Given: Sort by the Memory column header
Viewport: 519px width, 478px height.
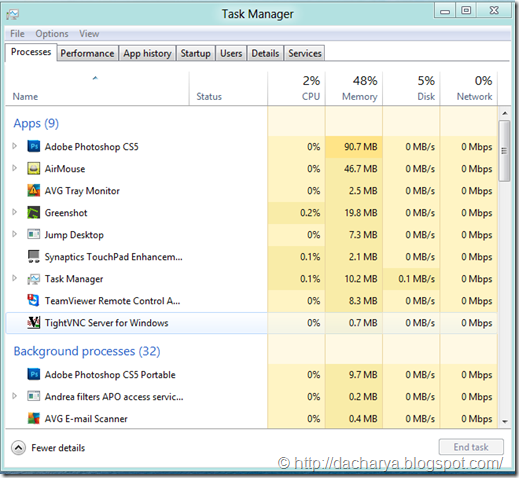Looking at the screenshot, I should pyautogui.click(x=354, y=89).
